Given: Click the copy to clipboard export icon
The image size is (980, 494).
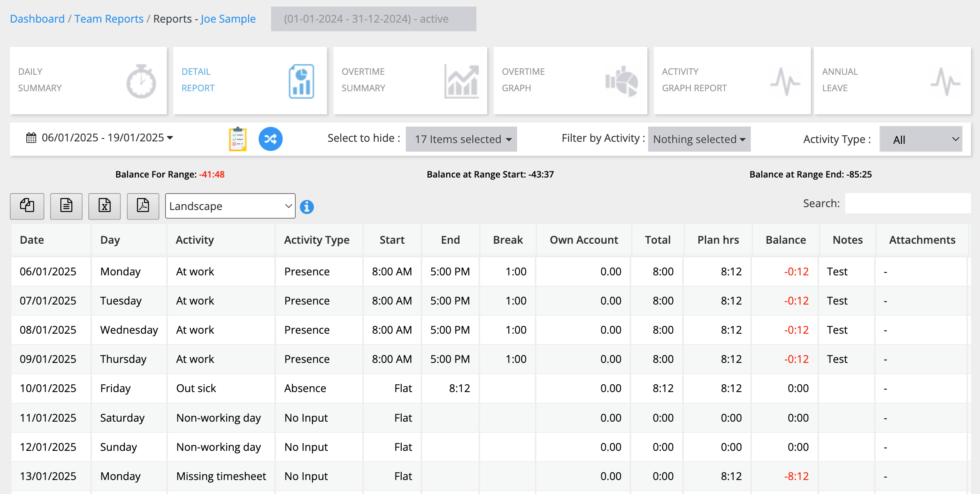Looking at the screenshot, I should tap(27, 205).
